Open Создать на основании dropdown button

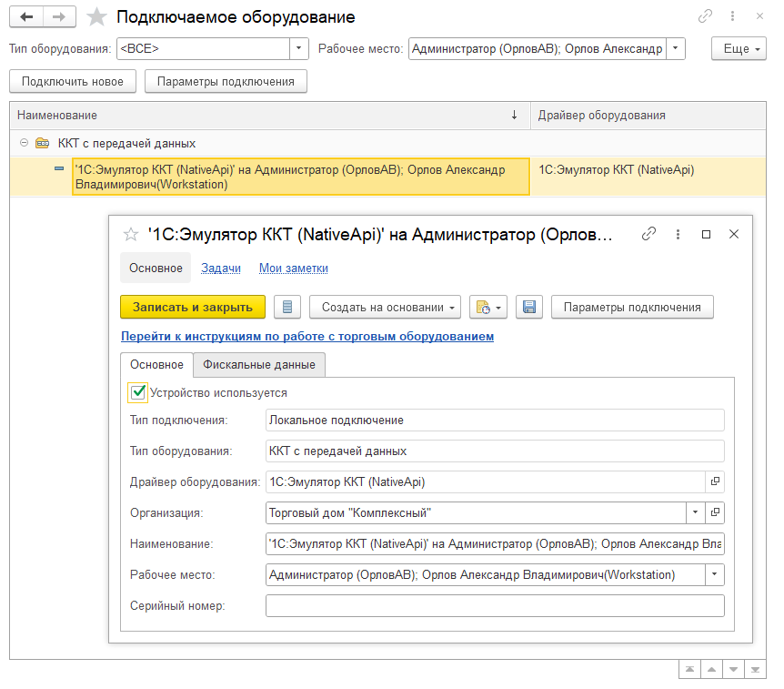point(385,308)
